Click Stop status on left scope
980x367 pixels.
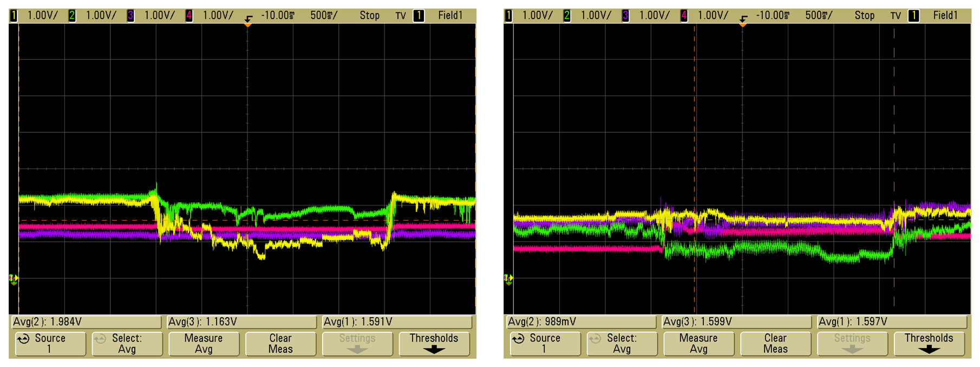(x=370, y=16)
